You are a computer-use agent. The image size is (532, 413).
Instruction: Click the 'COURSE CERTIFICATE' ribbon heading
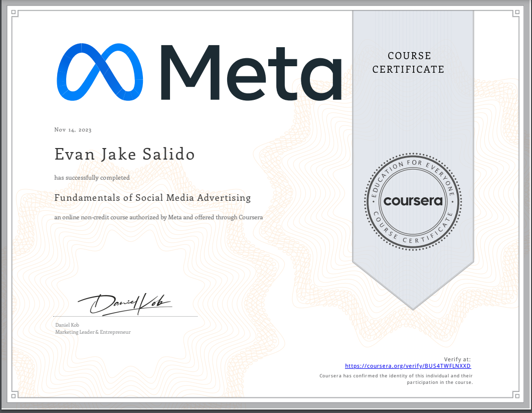(408, 63)
